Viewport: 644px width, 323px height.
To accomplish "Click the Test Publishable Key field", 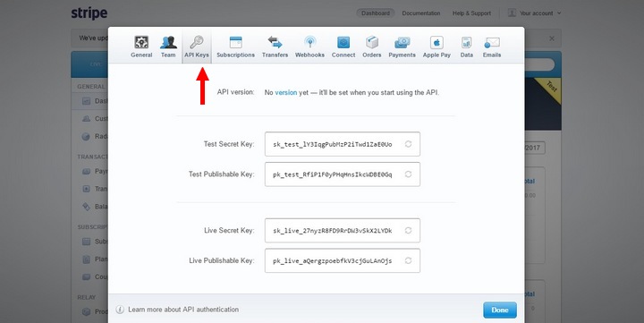I will click(343, 174).
